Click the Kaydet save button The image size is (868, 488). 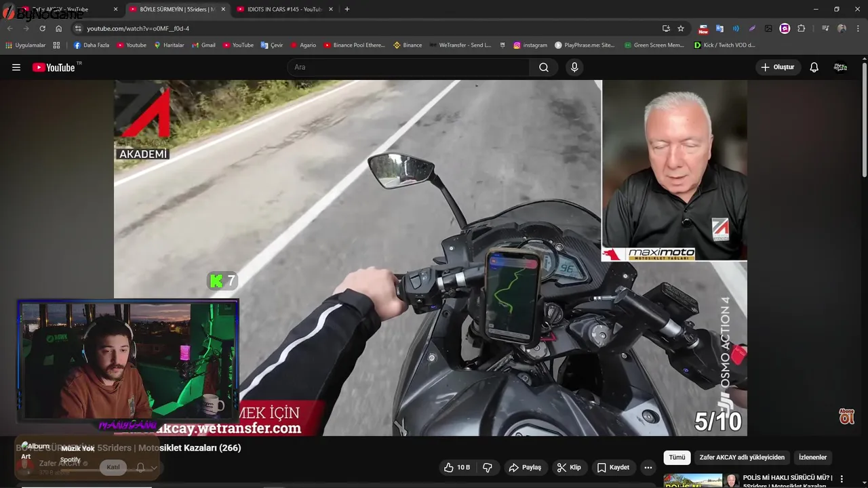(613, 468)
